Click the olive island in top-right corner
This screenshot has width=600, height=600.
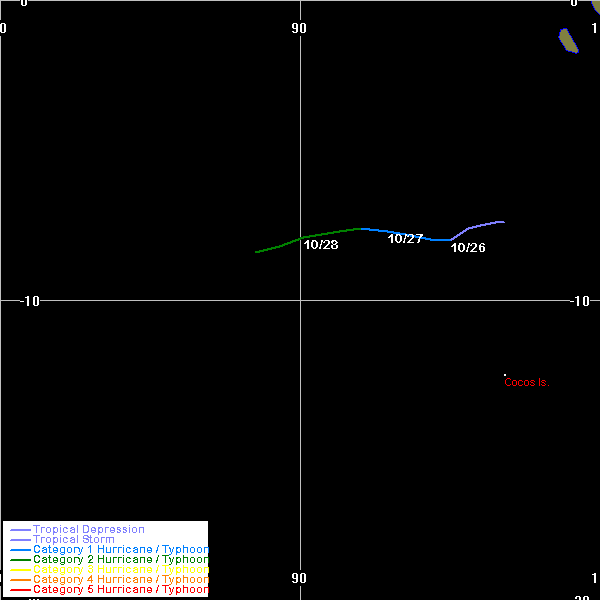(x=568, y=40)
